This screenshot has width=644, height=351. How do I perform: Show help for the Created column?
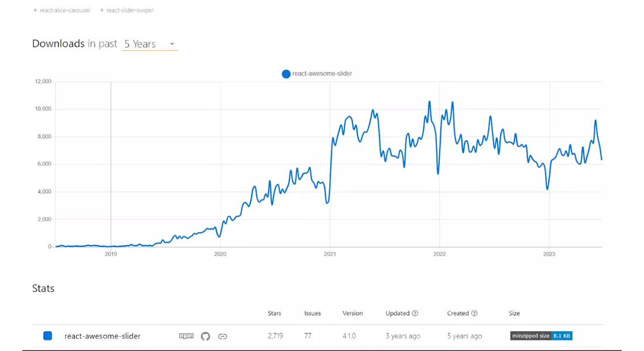474,313
